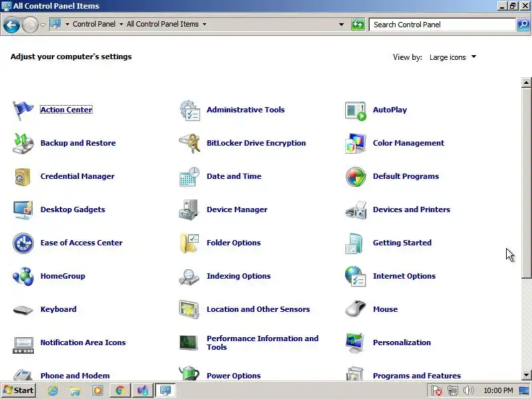Image resolution: width=532 pixels, height=399 pixels.
Task: Go back with the Back arrow button
Action: pyautogui.click(x=11, y=25)
